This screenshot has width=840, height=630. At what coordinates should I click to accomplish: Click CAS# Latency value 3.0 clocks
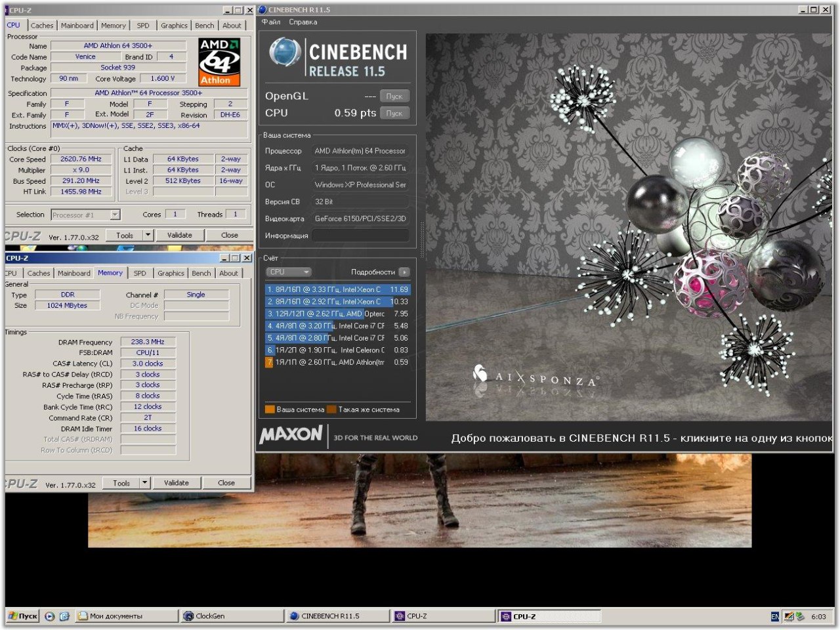click(x=148, y=364)
